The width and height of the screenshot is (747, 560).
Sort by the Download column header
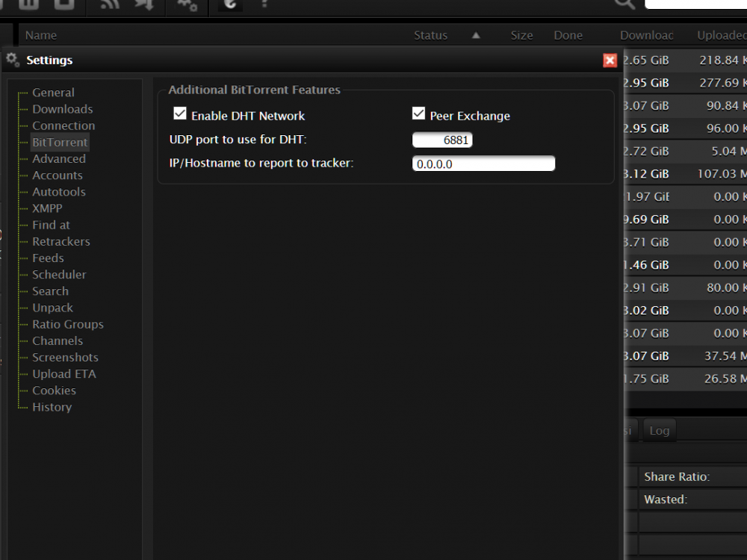pyautogui.click(x=646, y=35)
